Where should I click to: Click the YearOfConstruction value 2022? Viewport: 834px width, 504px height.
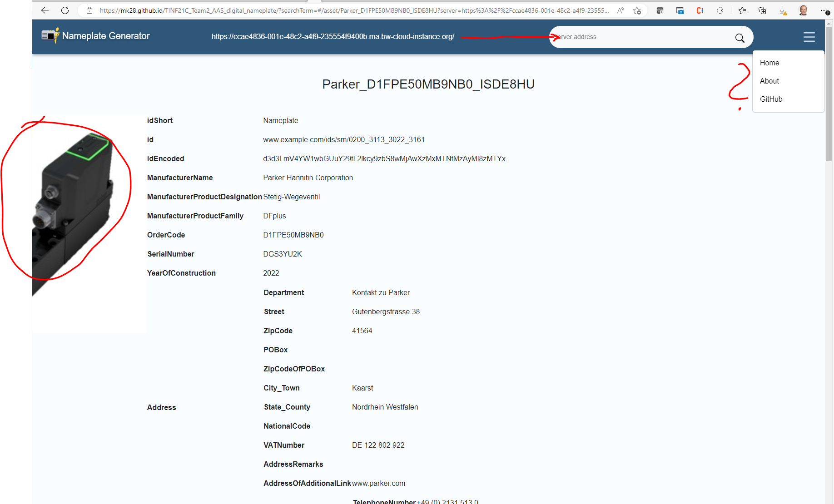271,273
